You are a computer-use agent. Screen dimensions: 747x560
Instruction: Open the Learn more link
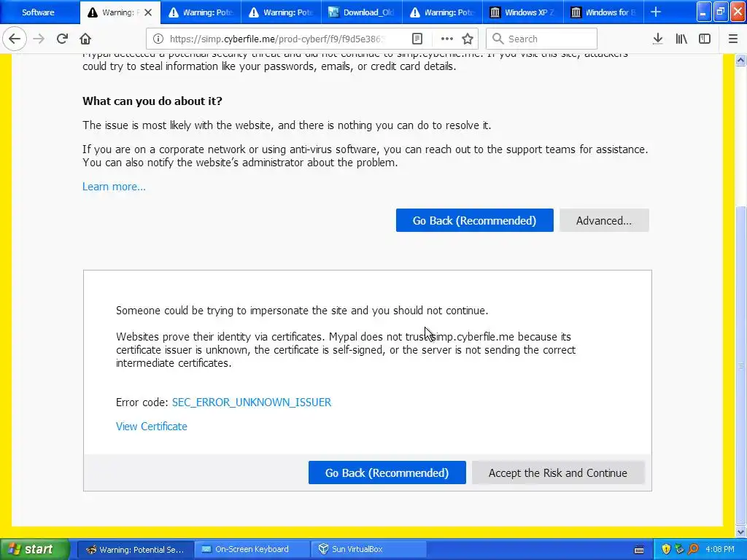[x=114, y=187]
